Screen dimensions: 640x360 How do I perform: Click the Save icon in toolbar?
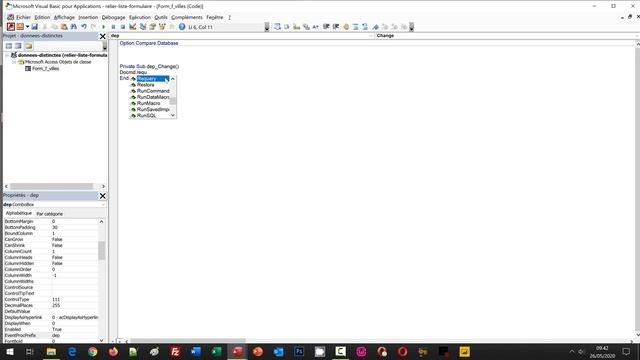[35, 27]
